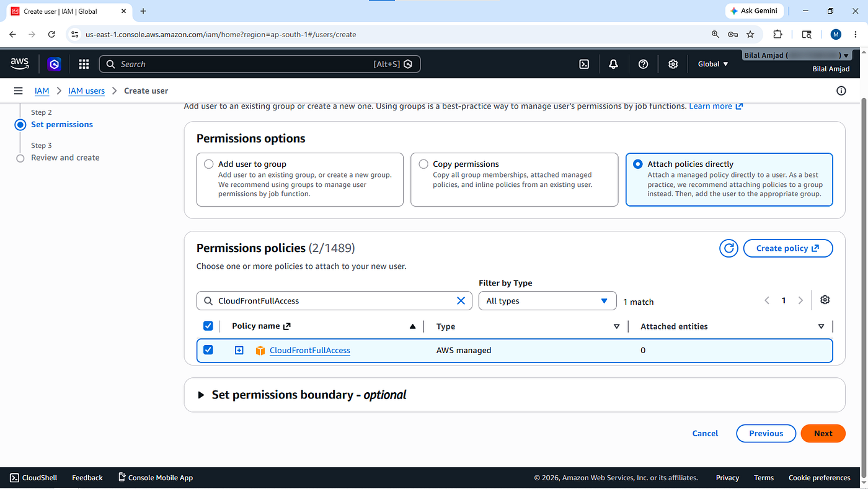Open Cookie preferences in the footer
868x489 pixels.
[820, 478]
